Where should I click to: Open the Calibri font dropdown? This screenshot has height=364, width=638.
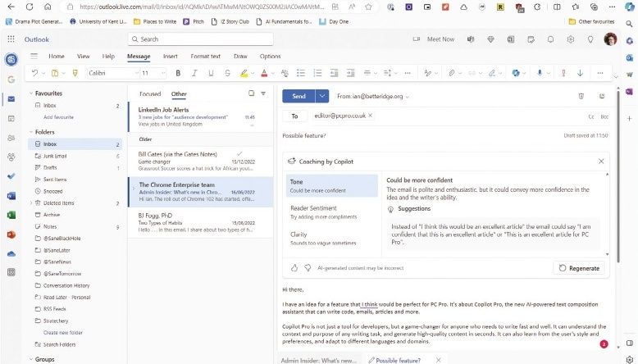pyautogui.click(x=112, y=73)
